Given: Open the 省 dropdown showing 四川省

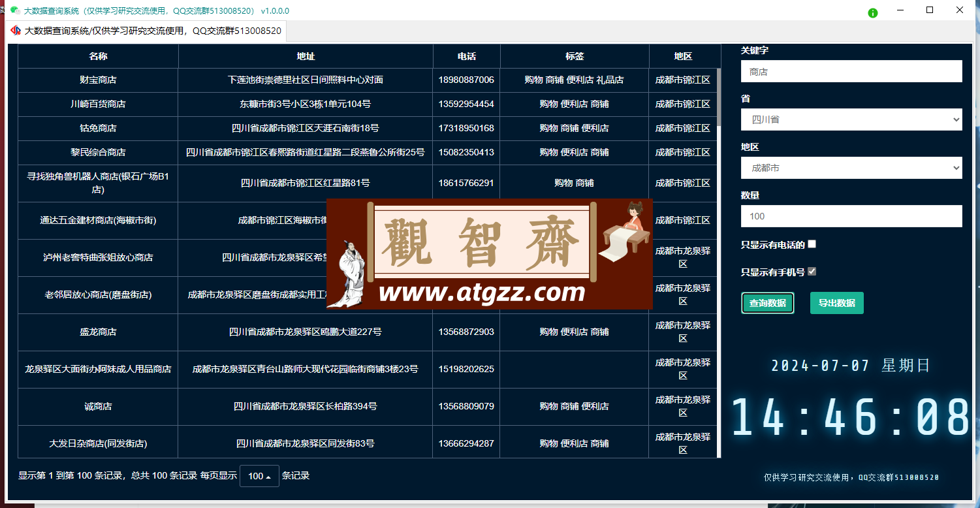Looking at the screenshot, I should pos(851,119).
